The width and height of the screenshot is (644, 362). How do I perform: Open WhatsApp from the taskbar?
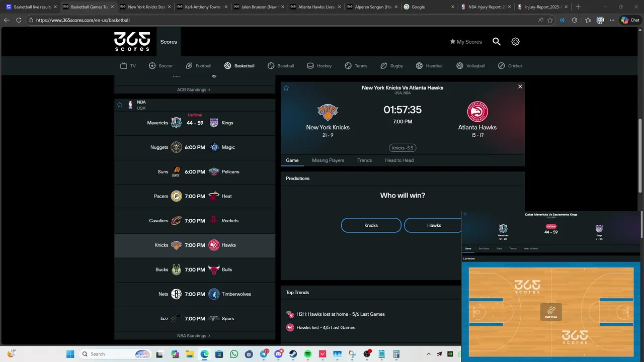(x=234, y=354)
